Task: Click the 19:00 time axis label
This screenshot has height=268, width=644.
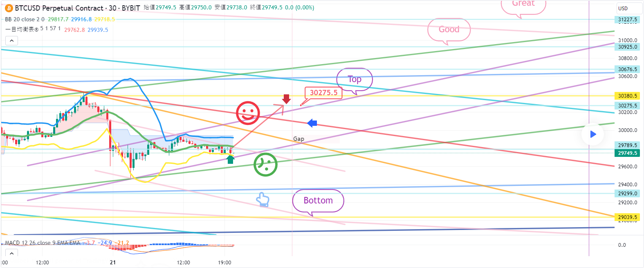Action: coord(224,262)
